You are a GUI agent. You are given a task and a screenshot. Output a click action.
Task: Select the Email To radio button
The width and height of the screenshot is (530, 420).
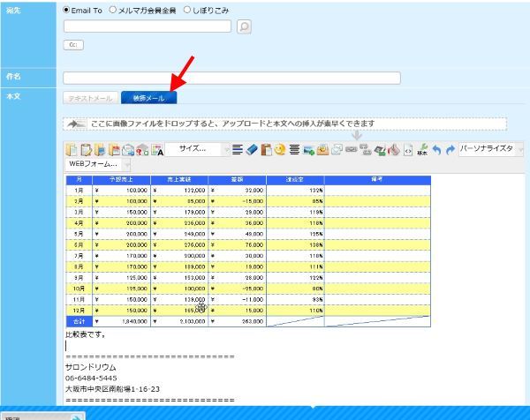click(x=66, y=10)
